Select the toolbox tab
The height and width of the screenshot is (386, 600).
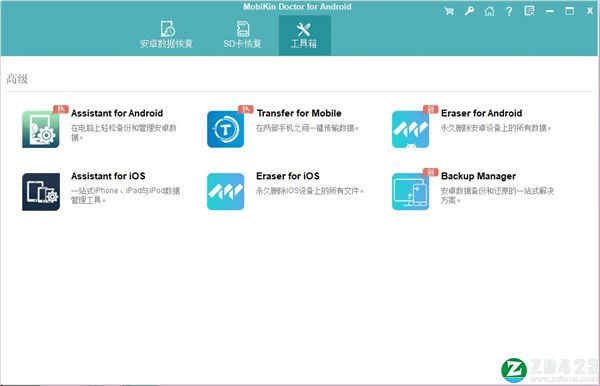pos(304,35)
